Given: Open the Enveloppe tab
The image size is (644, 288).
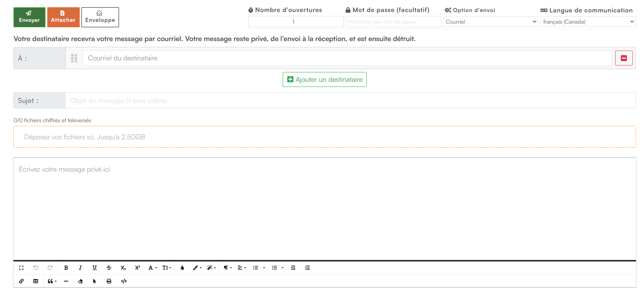Looking at the screenshot, I should point(100,17).
